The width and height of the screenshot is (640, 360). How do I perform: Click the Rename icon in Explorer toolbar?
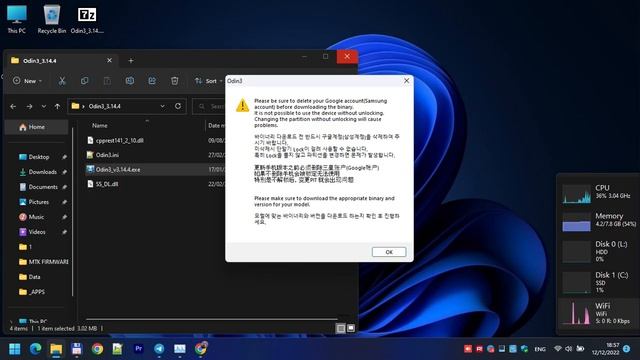pyautogui.click(x=130, y=81)
